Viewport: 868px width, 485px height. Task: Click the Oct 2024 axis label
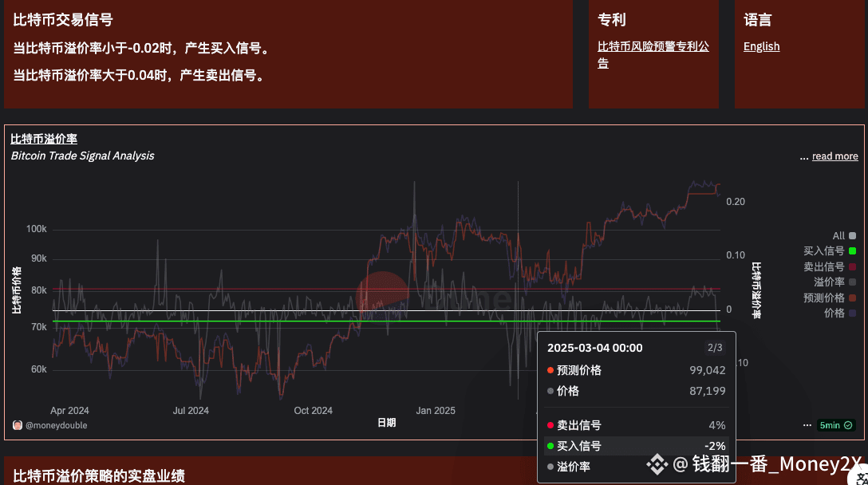coord(313,411)
